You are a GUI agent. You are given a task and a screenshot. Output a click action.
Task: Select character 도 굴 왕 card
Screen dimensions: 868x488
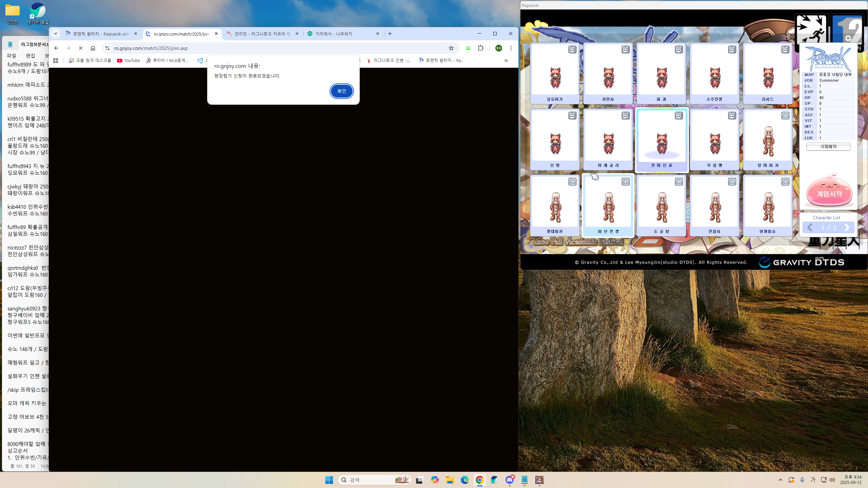point(661,205)
